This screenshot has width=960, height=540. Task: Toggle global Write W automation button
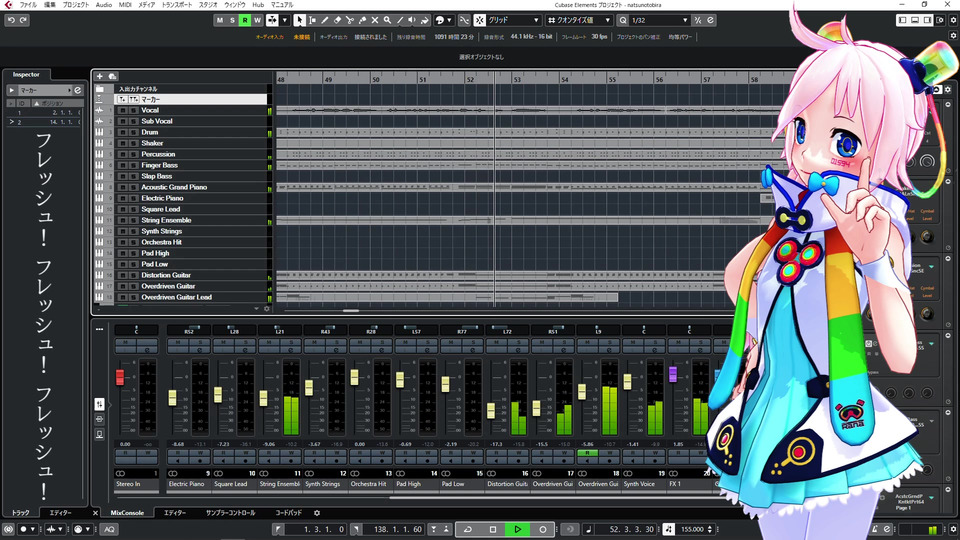257,20
